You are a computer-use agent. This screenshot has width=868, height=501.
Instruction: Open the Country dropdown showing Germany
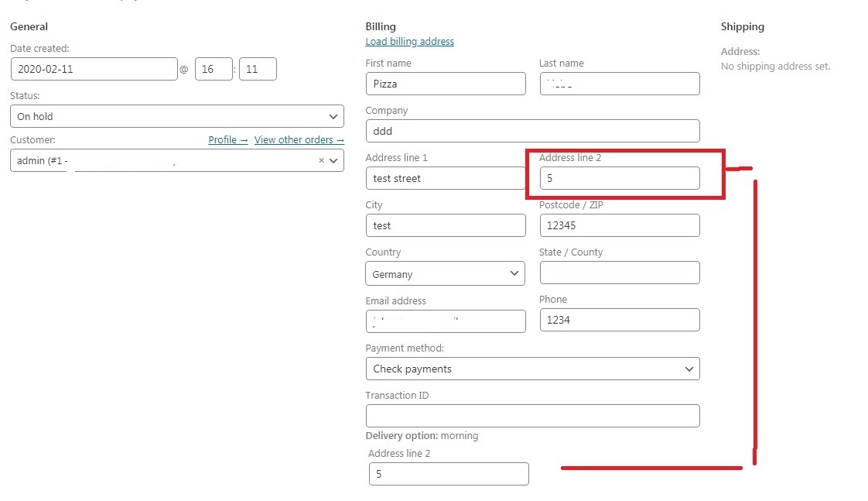point(445,273)
